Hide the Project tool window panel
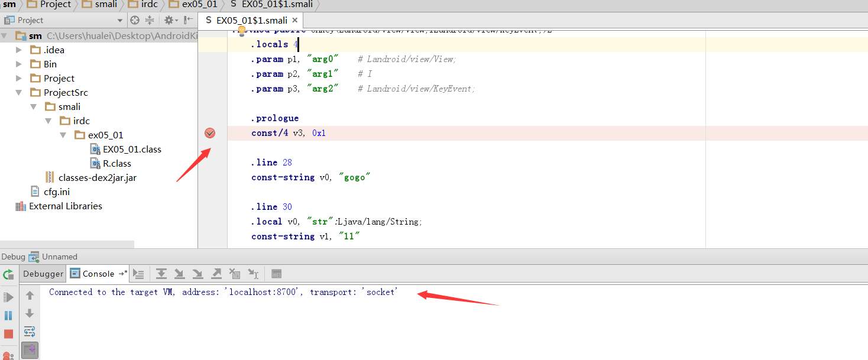Screen dimensions: 868x360 (188, 20)
